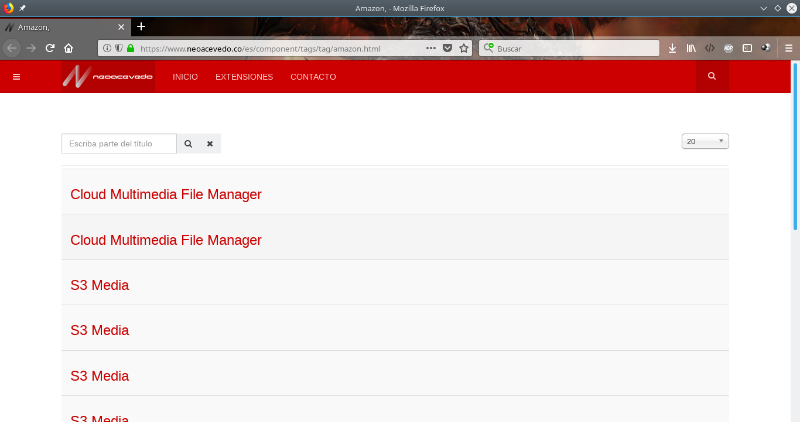Open the third S3 Media link
800x422 pixels.
99,376
